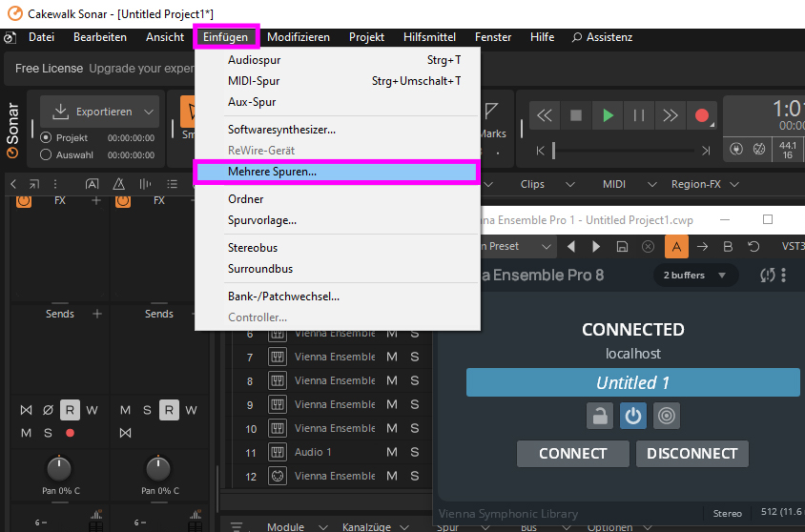Click the red Record transport button
This screenshot has width=805, height=532.
pos(702,115)
